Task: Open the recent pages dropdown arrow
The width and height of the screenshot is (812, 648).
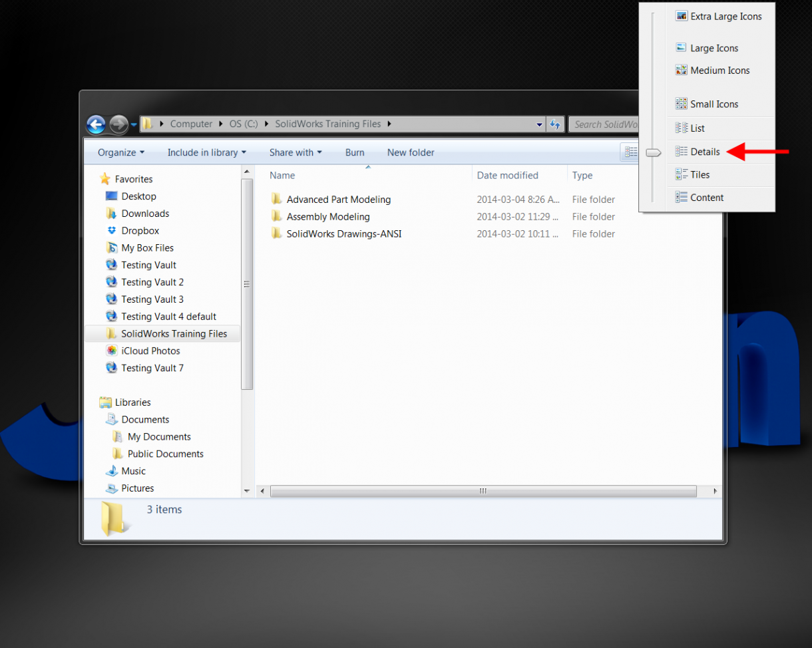Action: point(134,124)
